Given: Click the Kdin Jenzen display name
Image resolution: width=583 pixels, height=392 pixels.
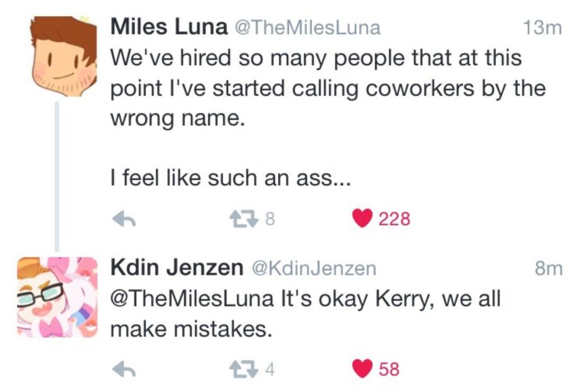Looking at the screenshot, I should (x=176, y=269).
